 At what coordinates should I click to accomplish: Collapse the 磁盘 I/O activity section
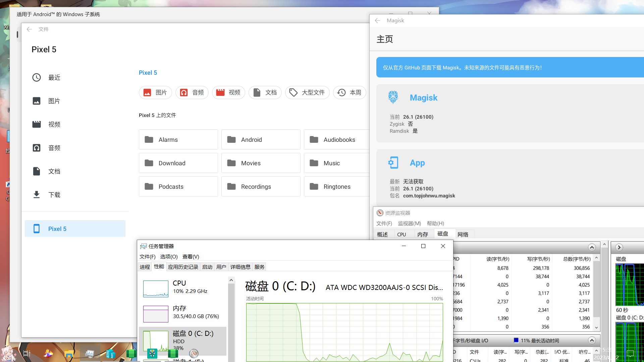click(x=592, y=341)
